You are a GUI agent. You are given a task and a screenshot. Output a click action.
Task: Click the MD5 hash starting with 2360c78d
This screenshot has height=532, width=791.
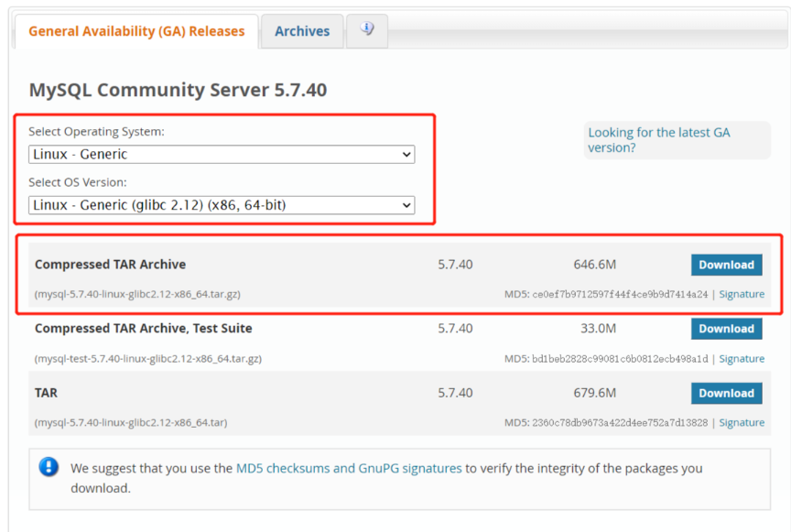click(x=620, y=423)
